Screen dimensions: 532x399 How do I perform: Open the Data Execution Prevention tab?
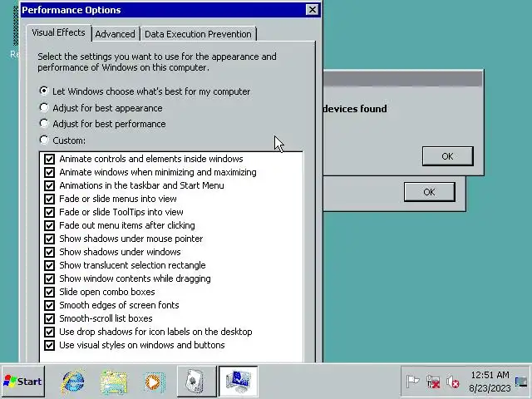click(198, 34)
